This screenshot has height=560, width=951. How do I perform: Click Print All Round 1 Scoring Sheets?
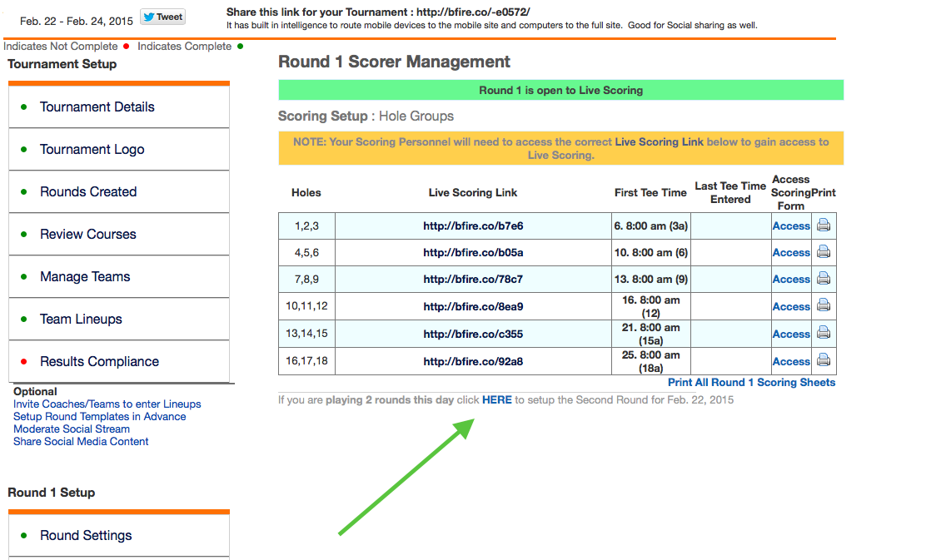click(x=751, y=383)
